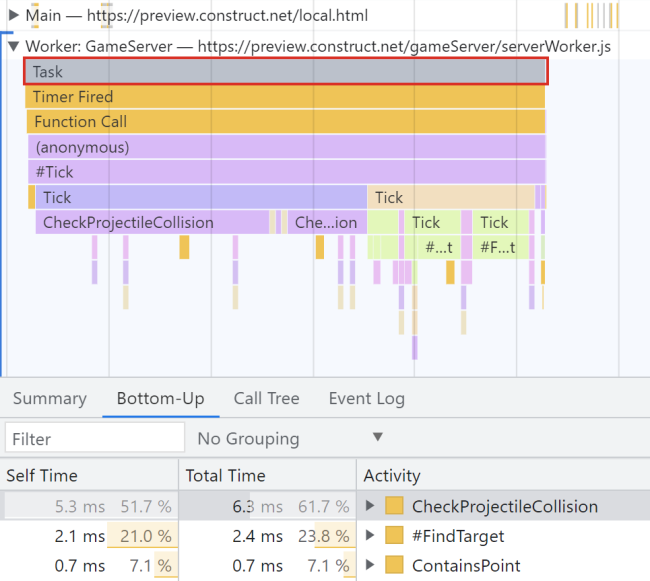This screenshot has width=650, height=581.
Task: Select the blue Tick bar
Action: point(201,197)
